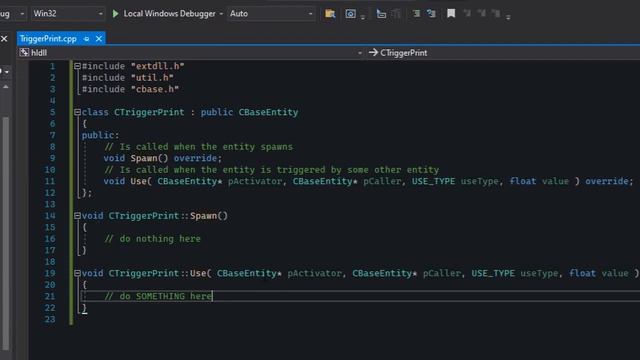Click Local Windows Debugger button label
640x360 pixels.
pyautogui.click(x=169, y=14)
